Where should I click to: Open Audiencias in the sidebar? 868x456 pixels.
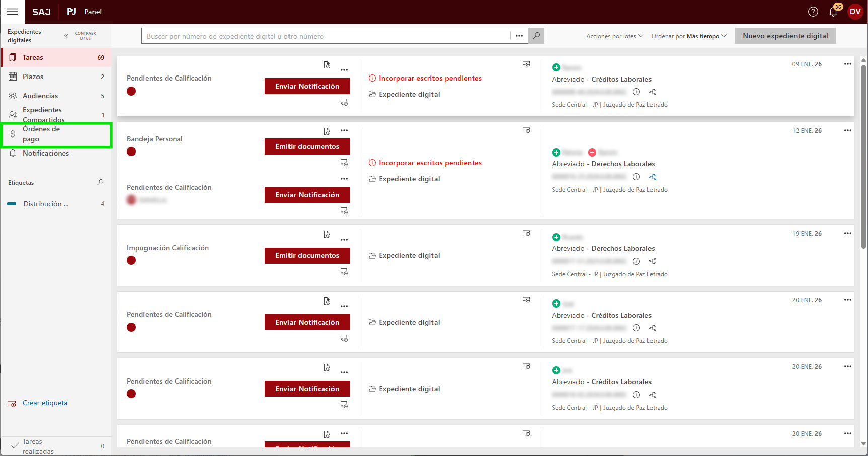40,96
